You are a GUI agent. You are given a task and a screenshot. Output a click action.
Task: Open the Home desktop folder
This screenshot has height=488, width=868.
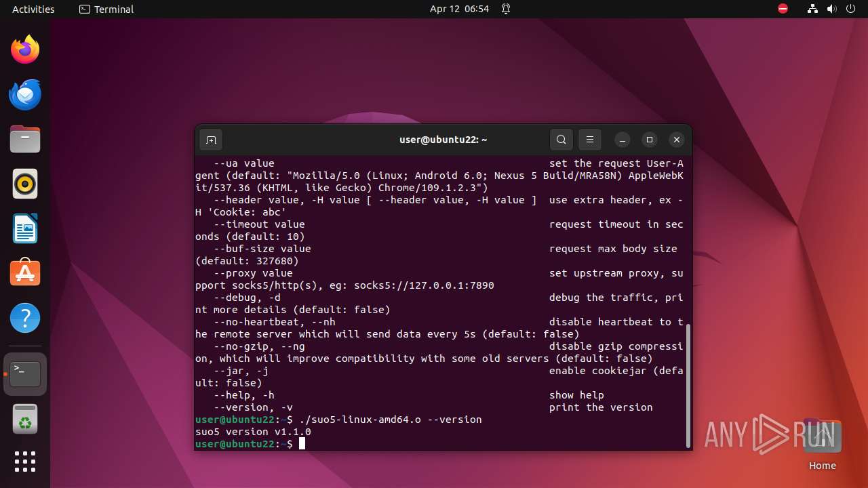point(822,445)
